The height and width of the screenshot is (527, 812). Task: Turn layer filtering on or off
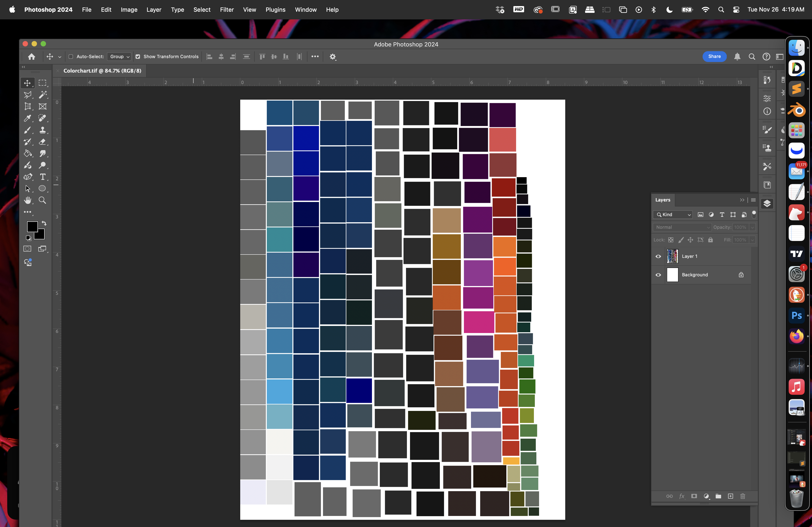click(x=754, y=214)
